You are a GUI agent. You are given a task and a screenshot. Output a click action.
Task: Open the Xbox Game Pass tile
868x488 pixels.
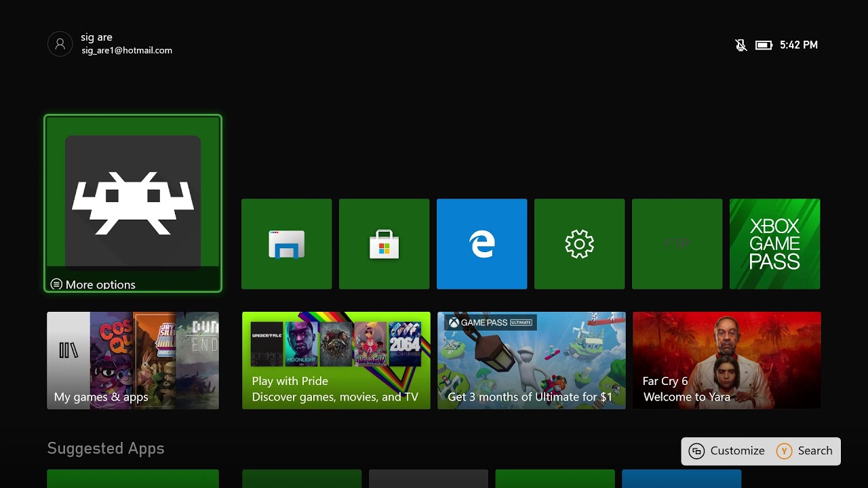coord(775,244)
